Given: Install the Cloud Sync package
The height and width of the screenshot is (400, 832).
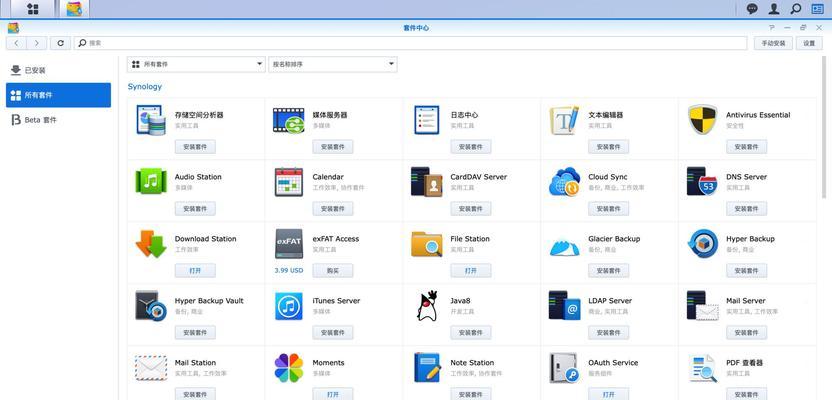Looking at the screenshot, I should [609, 208].
